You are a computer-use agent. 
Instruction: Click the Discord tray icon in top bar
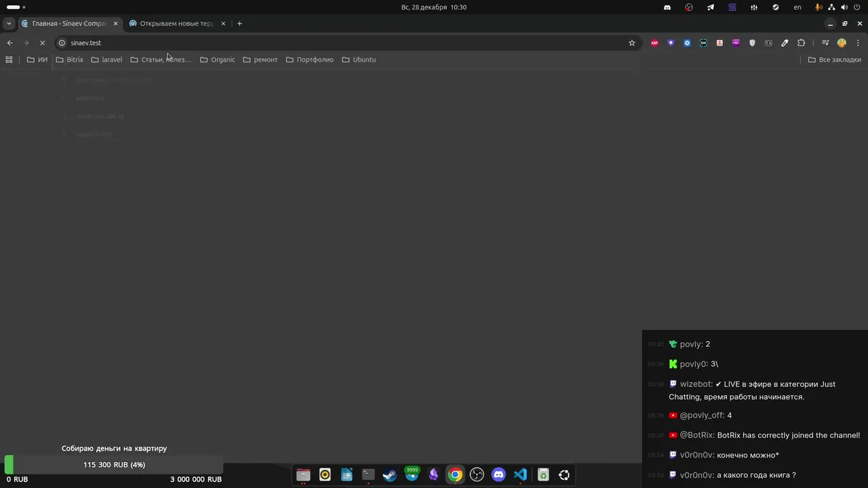(x=667, y=7)
